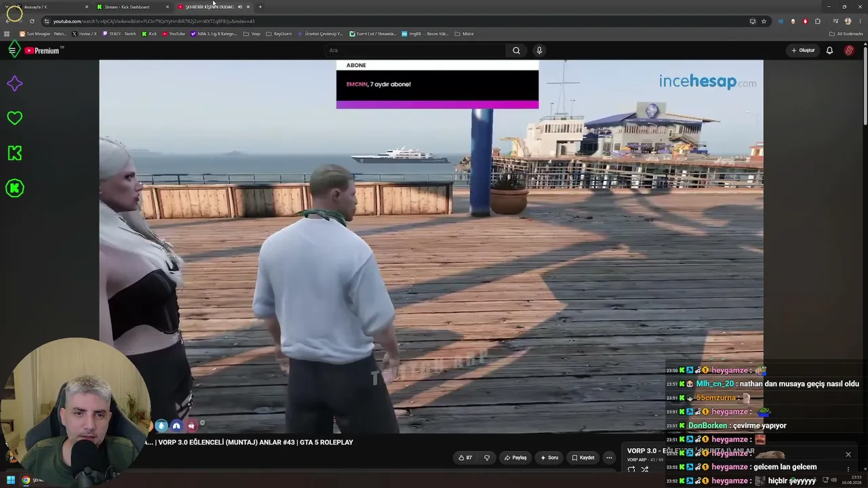The image size is (868, 488).
Task: Open the NBA 3. Lig bookmark
Action: [x=214, y=34]
